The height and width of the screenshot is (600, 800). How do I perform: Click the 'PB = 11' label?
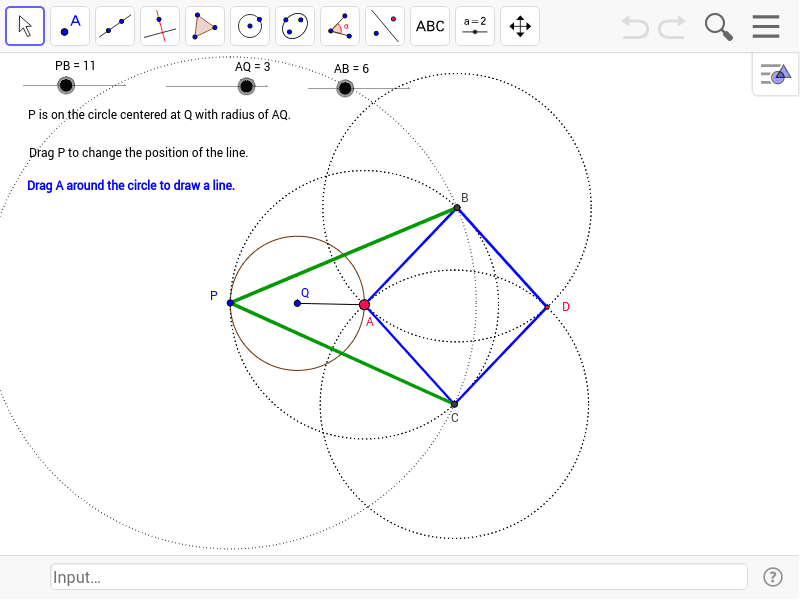tap(75, 66)
